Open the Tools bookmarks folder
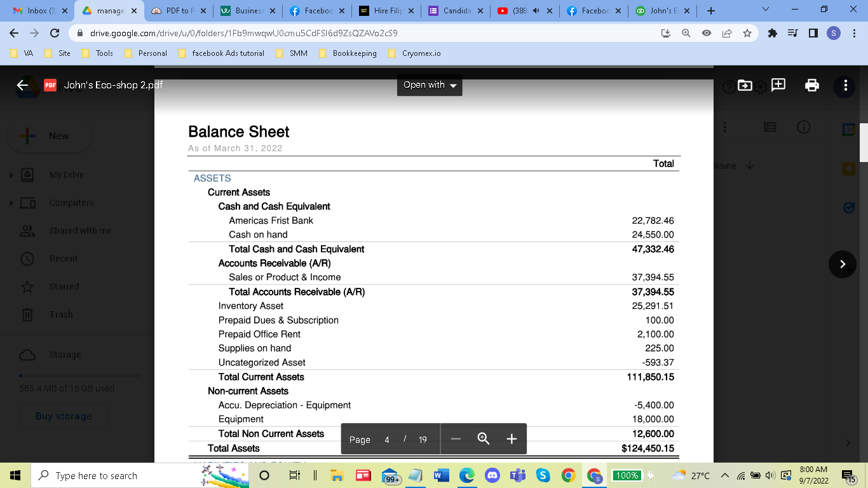This screenshot has height=488, width=868. point(98,53)
